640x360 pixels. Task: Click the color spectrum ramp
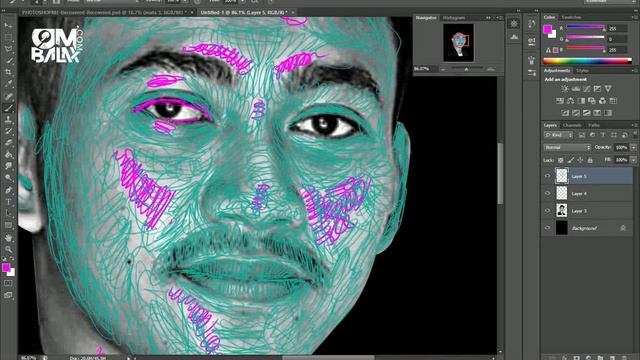click(588, 61)
